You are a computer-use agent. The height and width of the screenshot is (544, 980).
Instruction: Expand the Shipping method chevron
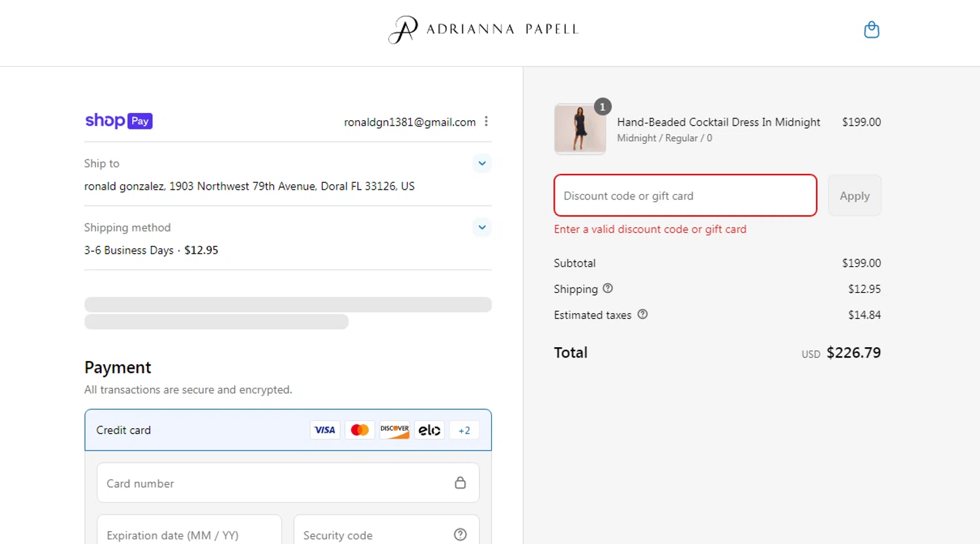pos(482,228)
